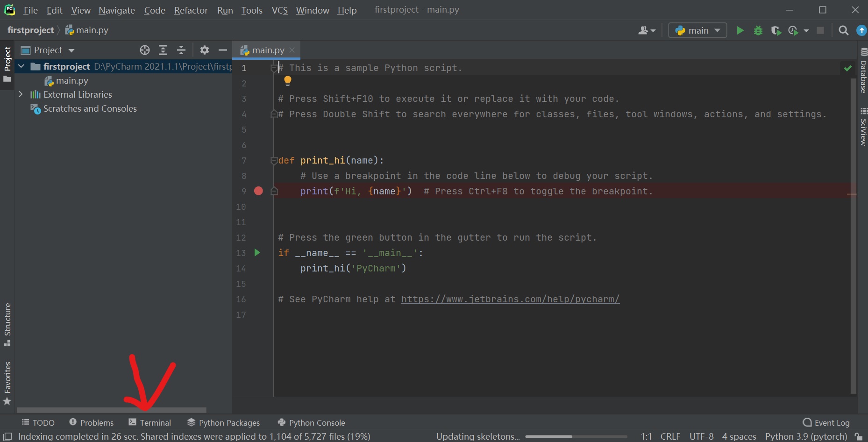The width and height of the screenshot is (868, 442).
Task: Open the SciView side tool window
Action: point(863,127)
